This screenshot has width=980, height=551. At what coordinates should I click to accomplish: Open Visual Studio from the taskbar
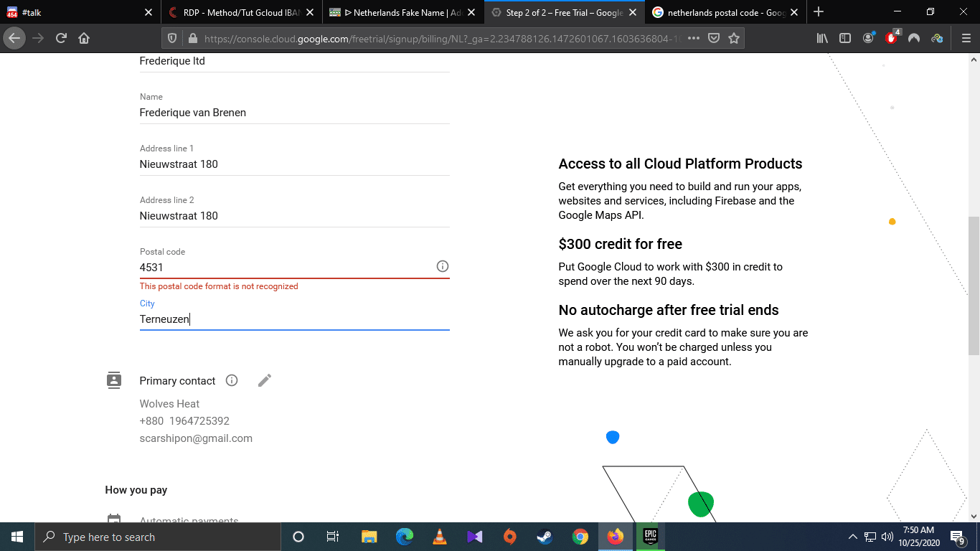(x=474, y=537)
